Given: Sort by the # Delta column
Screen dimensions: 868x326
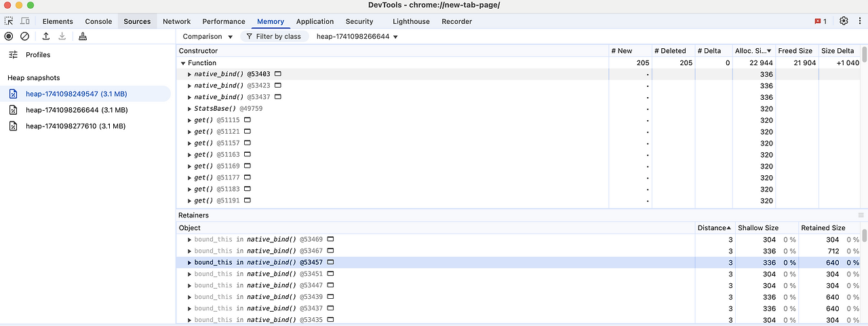Looking at the screenshot, I should pyautogui.click(x=714, y=51).
